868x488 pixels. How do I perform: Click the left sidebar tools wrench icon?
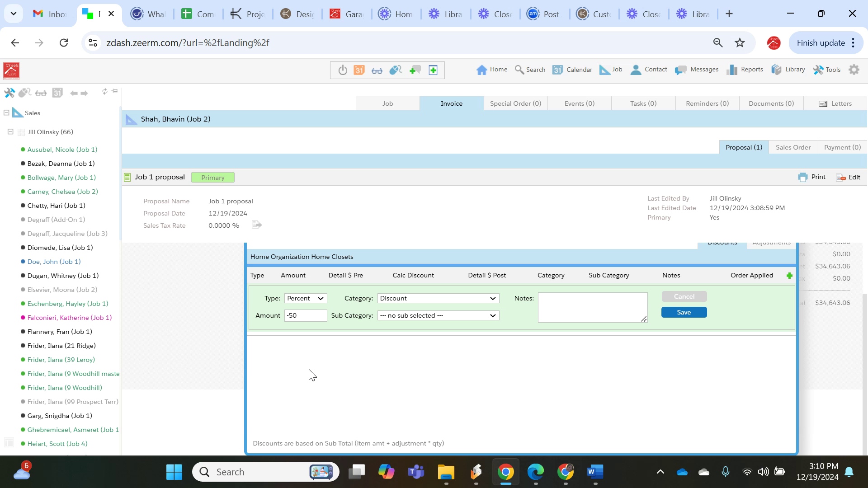(x=9, y=93)
